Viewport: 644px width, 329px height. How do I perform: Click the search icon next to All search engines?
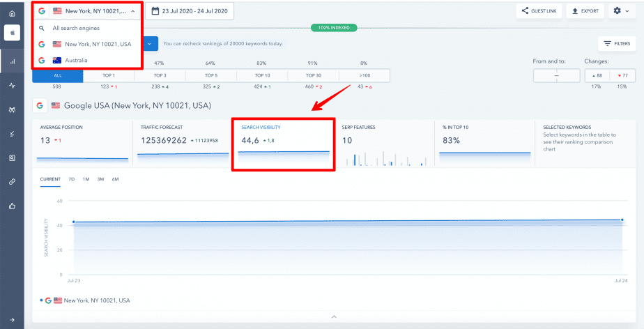42,29
